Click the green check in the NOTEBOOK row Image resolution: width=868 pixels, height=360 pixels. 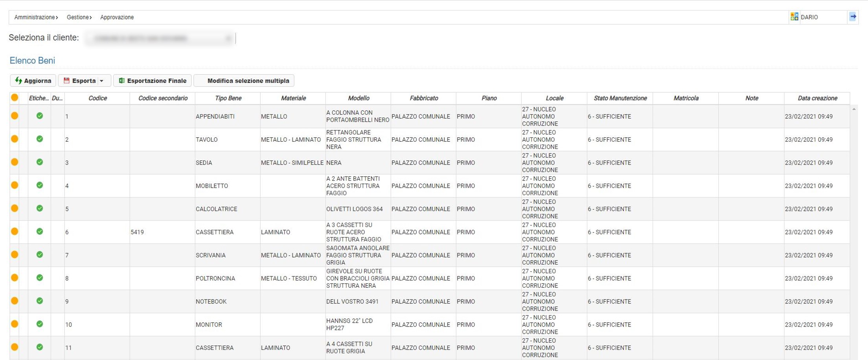[40, 301]
